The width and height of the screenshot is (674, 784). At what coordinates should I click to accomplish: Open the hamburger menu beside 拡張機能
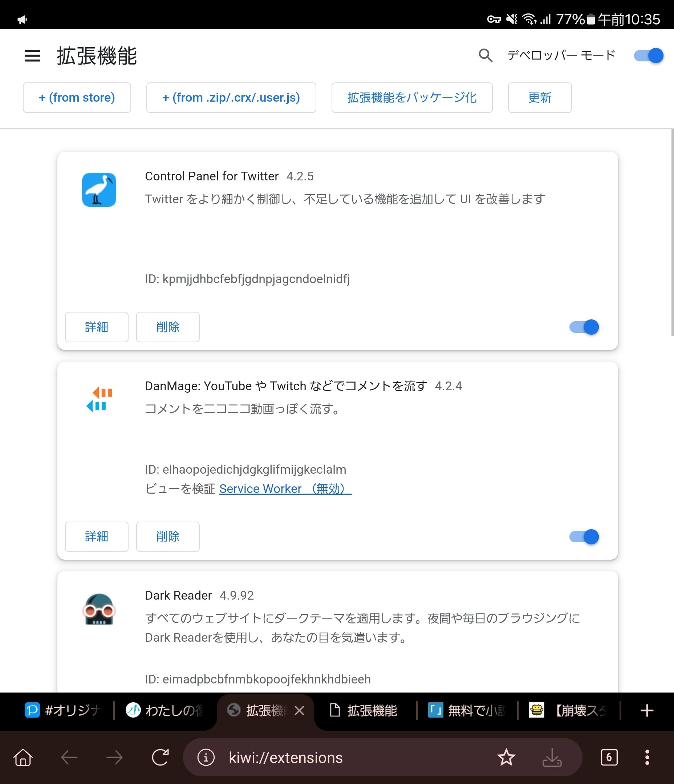pos(32,56)
